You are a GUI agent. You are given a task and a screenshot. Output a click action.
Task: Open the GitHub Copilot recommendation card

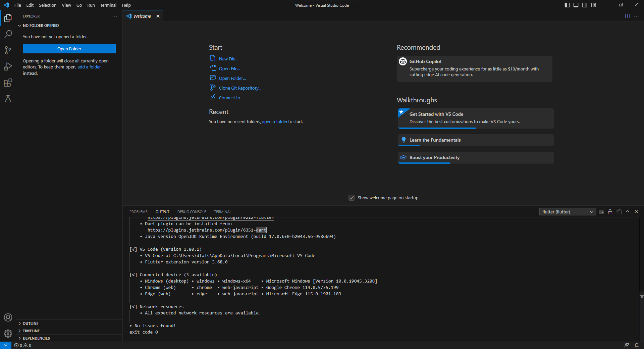point(474,68)
